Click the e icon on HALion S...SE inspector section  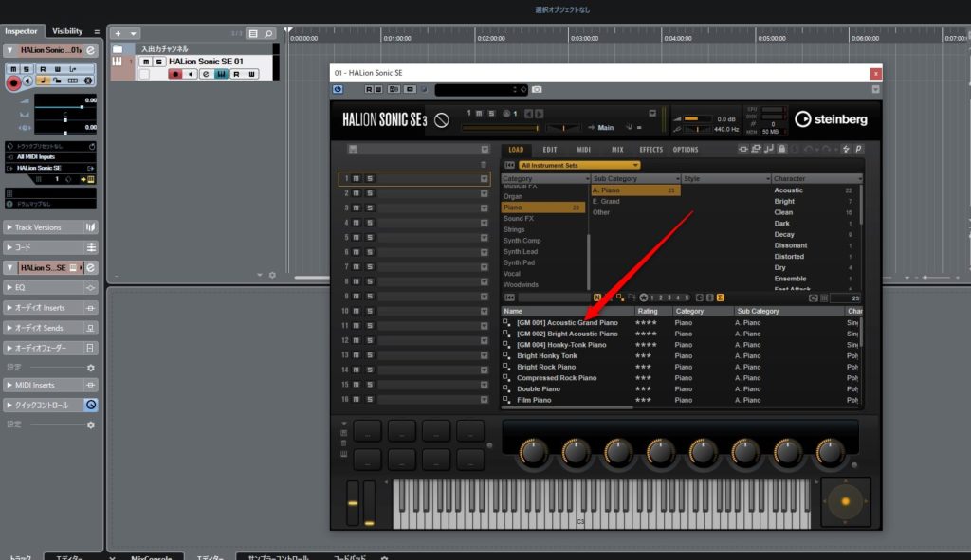[90, 268]
